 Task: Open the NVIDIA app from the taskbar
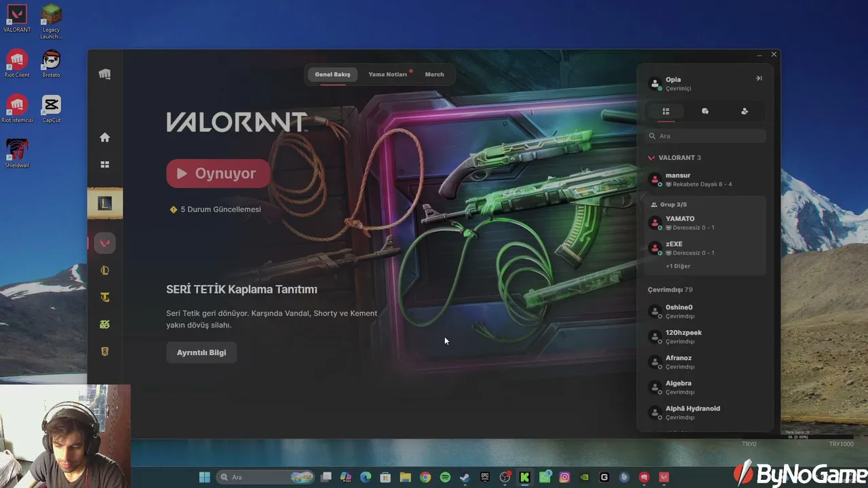585,477
